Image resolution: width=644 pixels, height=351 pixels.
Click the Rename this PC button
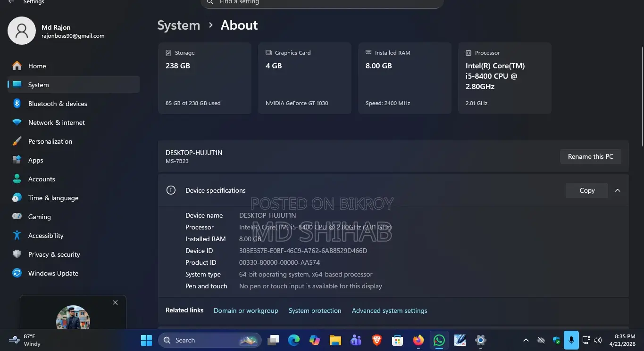coord(591,156)
